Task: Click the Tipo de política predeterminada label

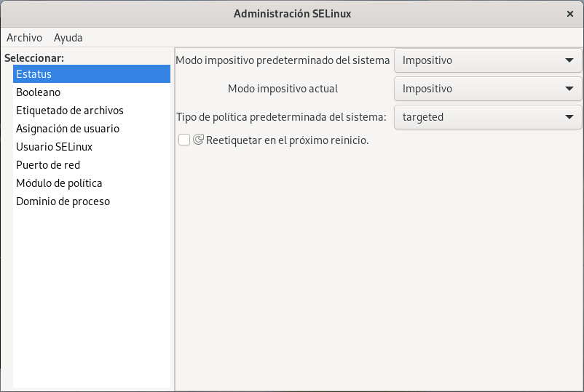Action: click(x=281, y=116)
